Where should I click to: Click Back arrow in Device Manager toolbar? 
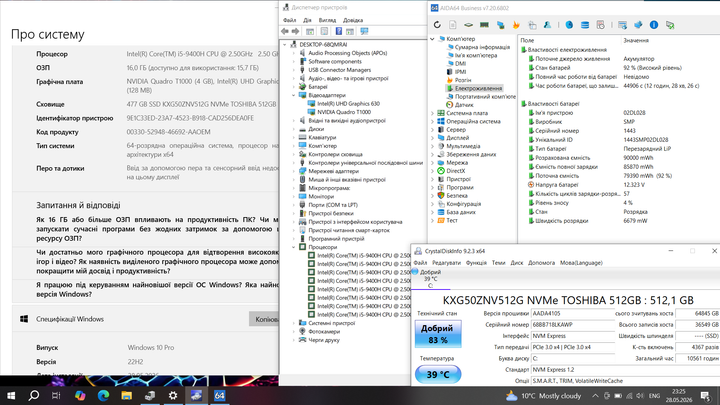pyautogui.click(x=285, y=31)
